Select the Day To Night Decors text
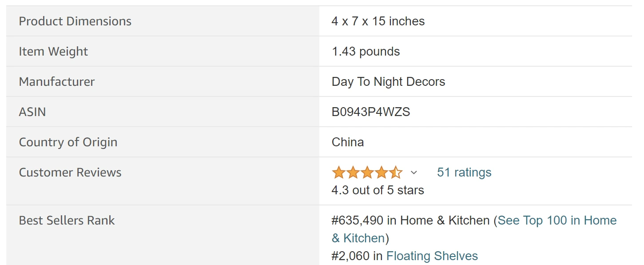 [x=388, y=82]
